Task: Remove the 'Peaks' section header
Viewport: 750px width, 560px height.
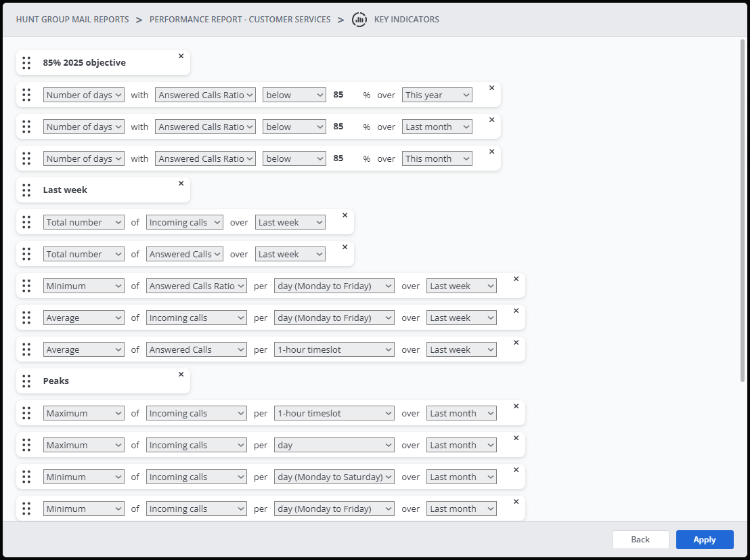Action: click(181, 374)
